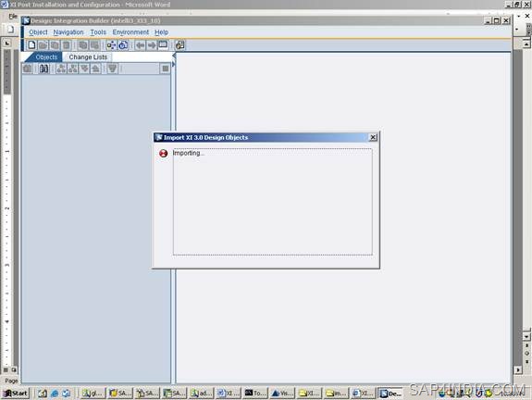Open the Tools menu
The height and width of the screenshot is (400, 532).
[x=98, y=31]
